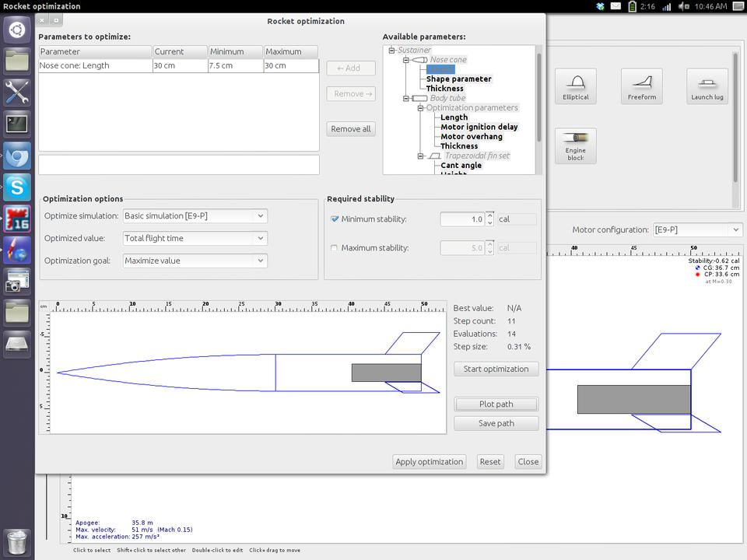Select Shape parameter in available parameters

point(458,79)
